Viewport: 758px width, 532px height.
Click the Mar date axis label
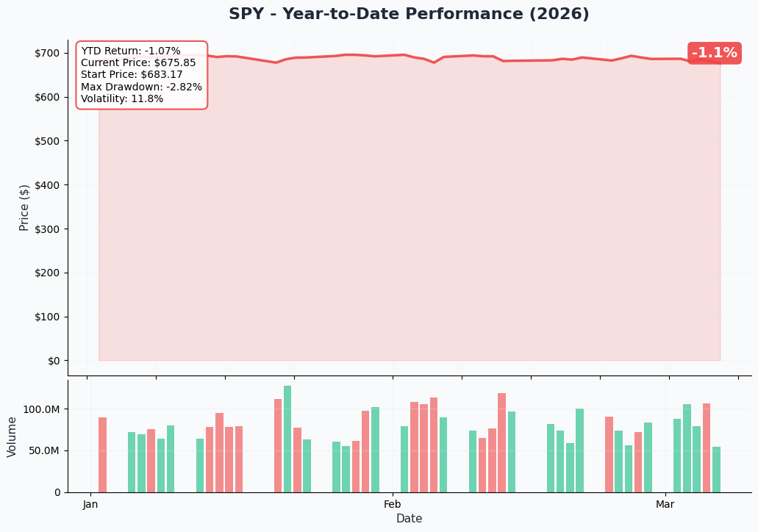(665, 505)
